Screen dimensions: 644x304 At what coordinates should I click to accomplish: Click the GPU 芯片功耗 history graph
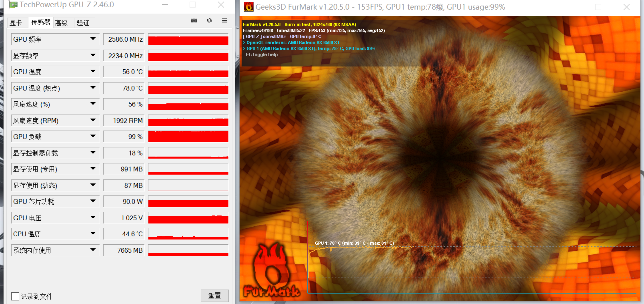coord(188,201)
